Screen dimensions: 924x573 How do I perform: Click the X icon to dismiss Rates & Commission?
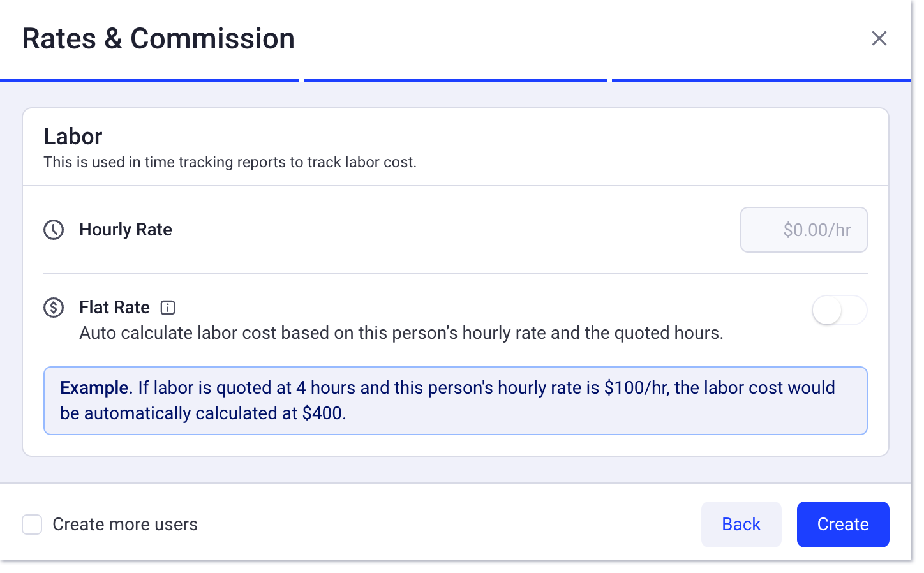879,38
